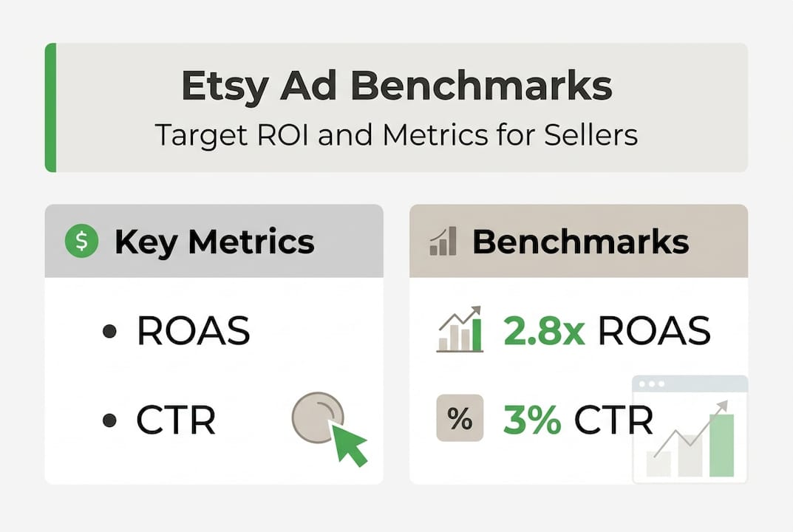793x532 pixels.
Task: Click the three dots in the mini window header
Action: 652,384
